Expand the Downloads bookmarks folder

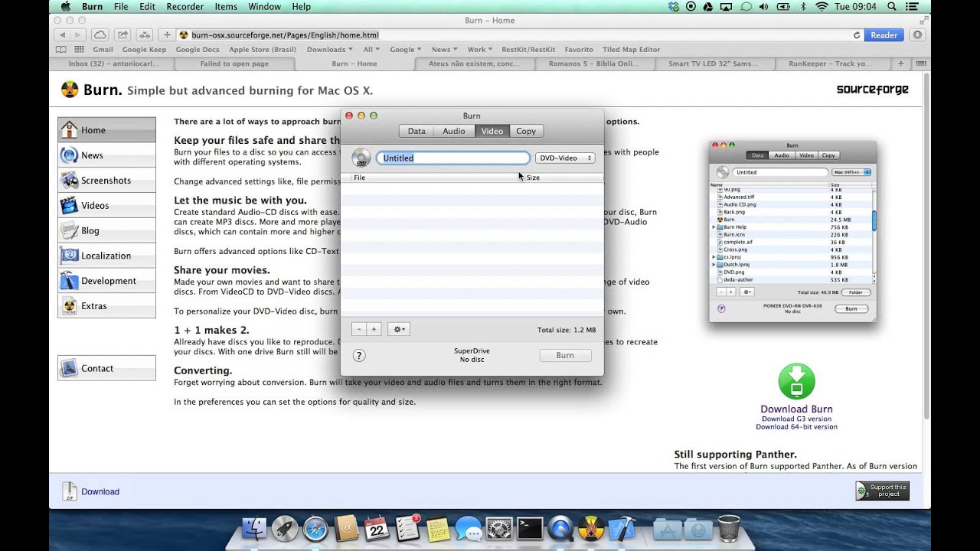coord(329,50)
